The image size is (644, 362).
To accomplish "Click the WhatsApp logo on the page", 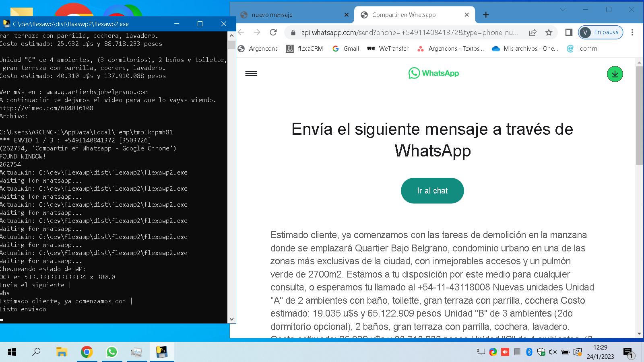I will 433,73.
